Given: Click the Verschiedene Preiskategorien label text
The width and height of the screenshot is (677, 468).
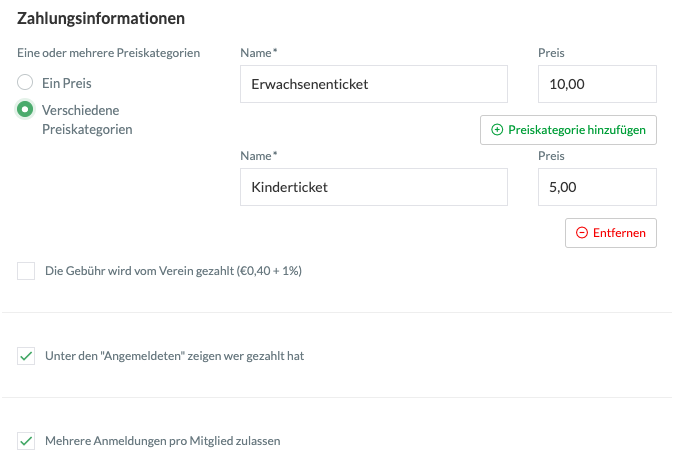Looking at the screenshot, I should coord(87,120).
